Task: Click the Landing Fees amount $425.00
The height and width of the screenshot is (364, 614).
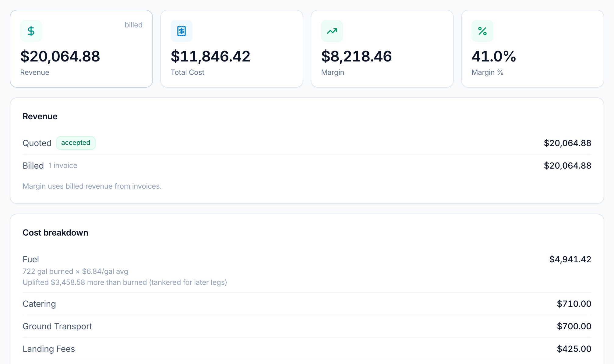Action: point(574,349)
